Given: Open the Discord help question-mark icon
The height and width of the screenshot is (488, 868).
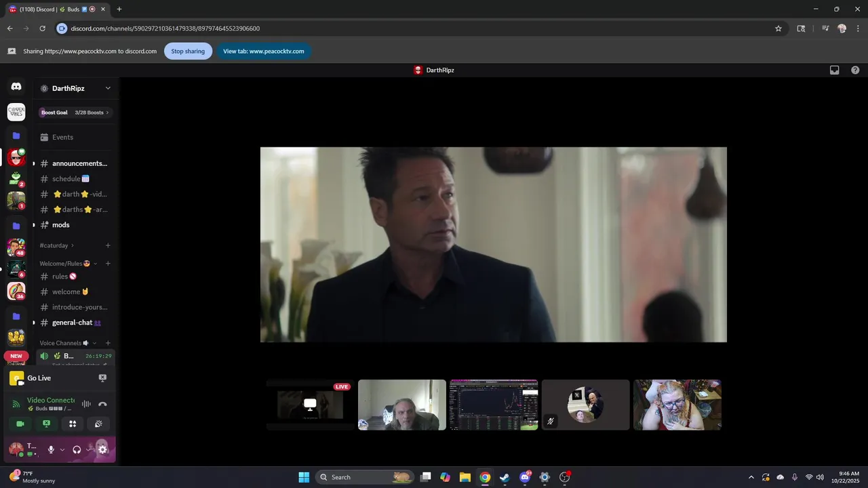Looking at the screenshot, I should [855, 70].
